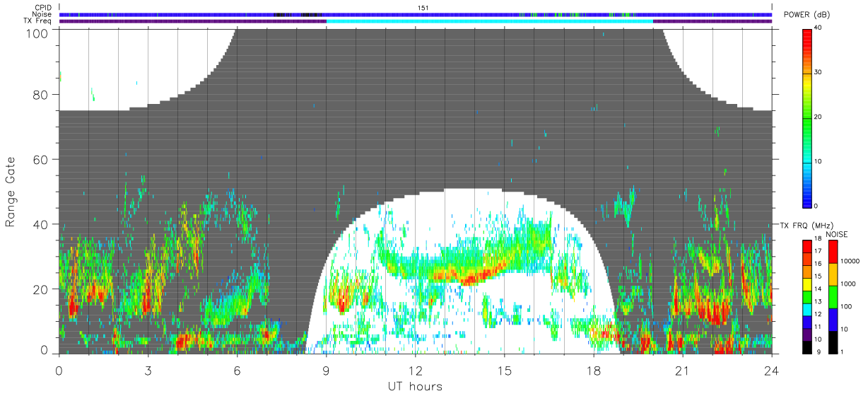Click the 17 label on TX FRQ scale

[x=817, y=251]
